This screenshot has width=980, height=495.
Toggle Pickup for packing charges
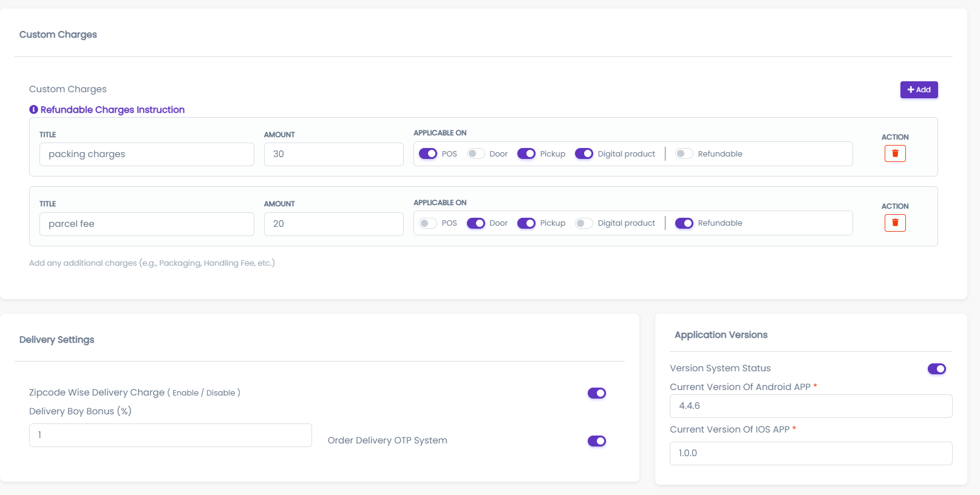[x=526, y=153]
